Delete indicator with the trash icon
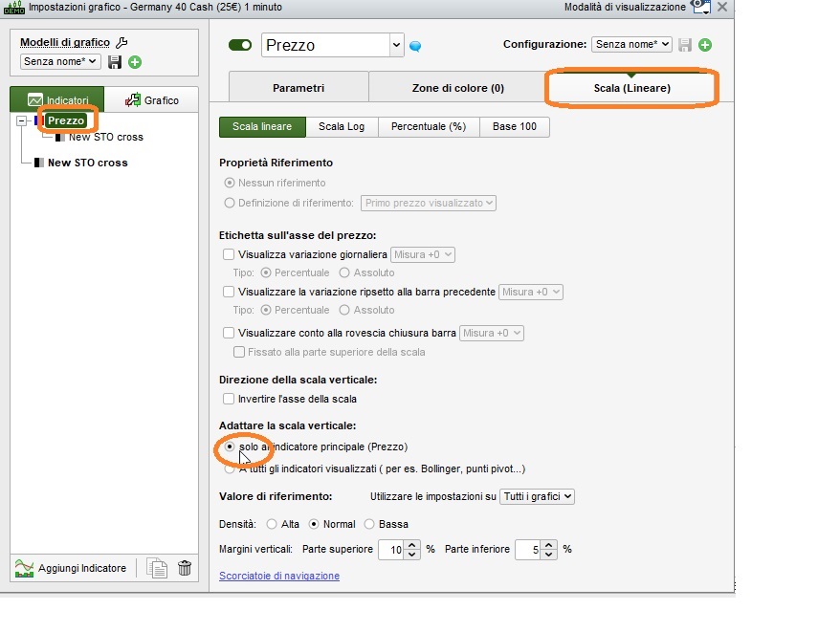 [185, 568]
